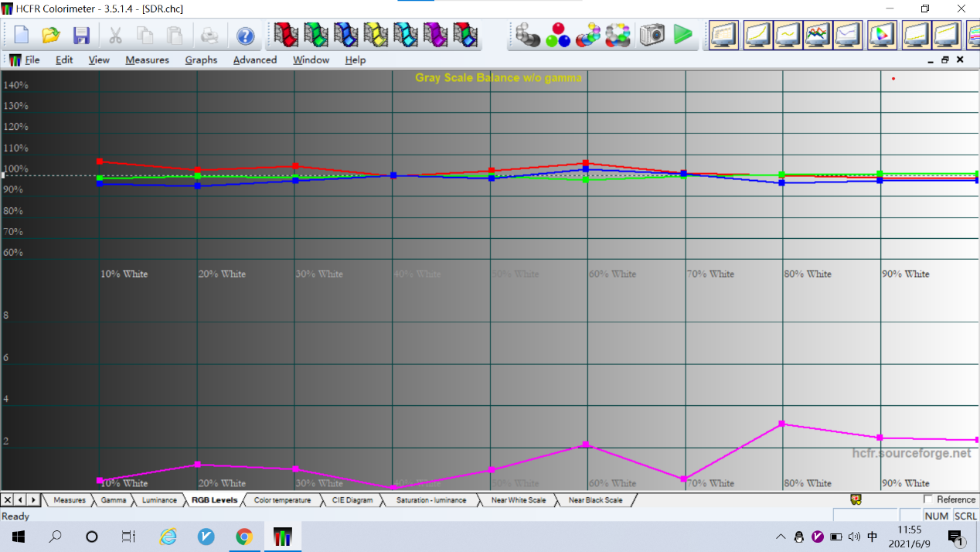The width and height of the screenshot is (980, 552).
Task: Switch to the Gamma tab
Action: (x=114, y=500)
